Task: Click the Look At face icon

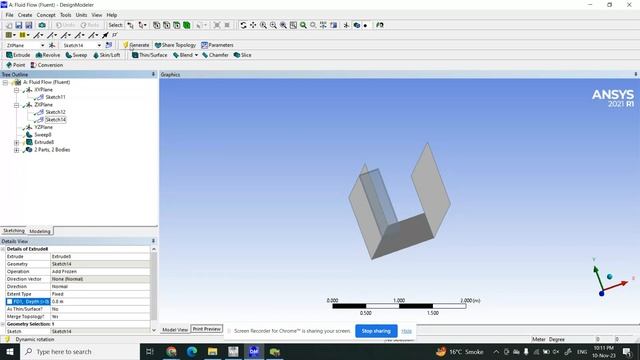Action: pyautogui.click(x=380, y=25)
